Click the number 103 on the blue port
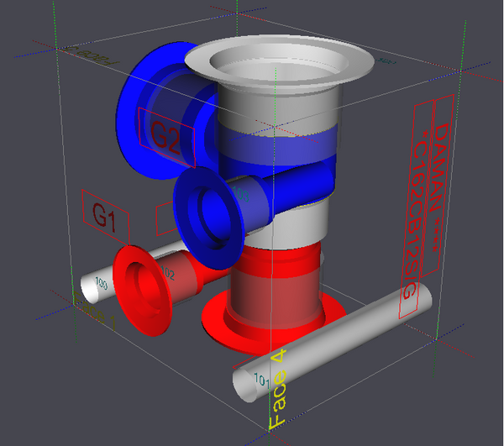This screenshot has width=504, height=446. tap(241, 194)
